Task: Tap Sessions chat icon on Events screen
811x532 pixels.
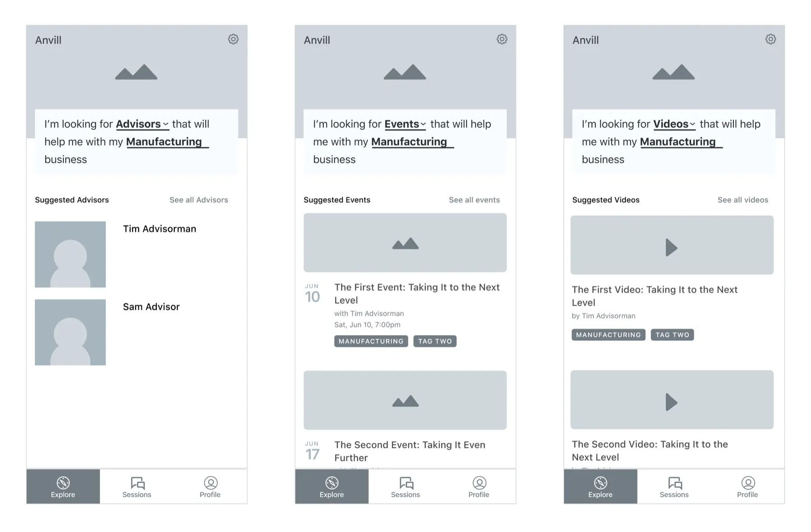Action: click(x=406, y=483)
